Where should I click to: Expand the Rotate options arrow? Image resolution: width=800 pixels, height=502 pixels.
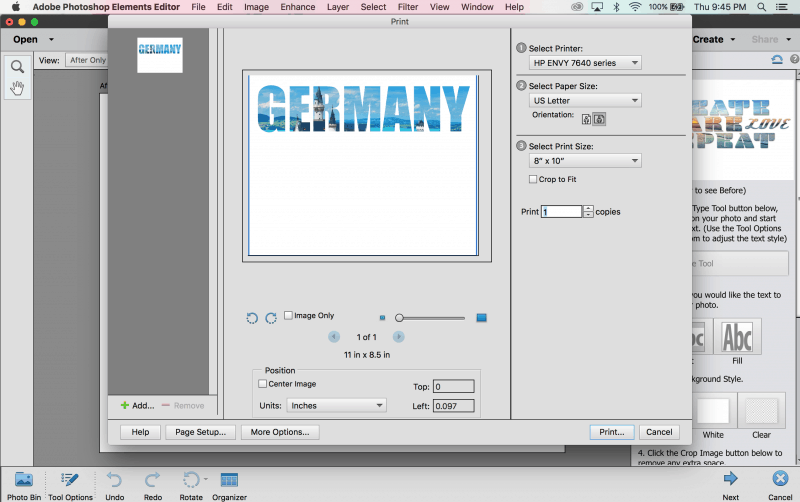pos(206,479)
